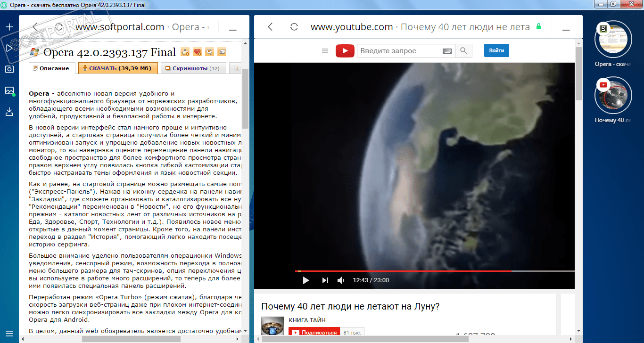644x343 pixels.
Task: Click the Opera 42.0.2393.137 Final heading
Action: tap(109, 52)
